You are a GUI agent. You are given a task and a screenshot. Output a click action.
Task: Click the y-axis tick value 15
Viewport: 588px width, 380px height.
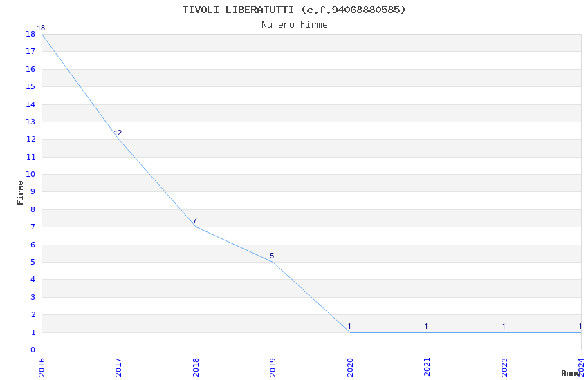(x=30, y=86)
